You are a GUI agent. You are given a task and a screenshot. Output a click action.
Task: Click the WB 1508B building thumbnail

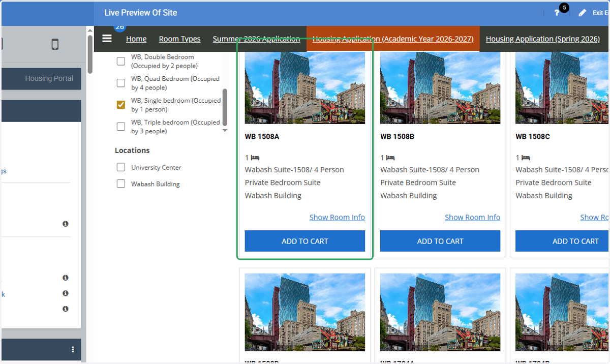pos(440,87)
